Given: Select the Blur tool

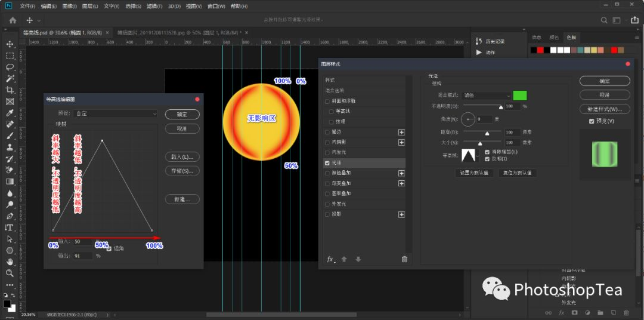Looking at the screenshot, I should [10, 192].
